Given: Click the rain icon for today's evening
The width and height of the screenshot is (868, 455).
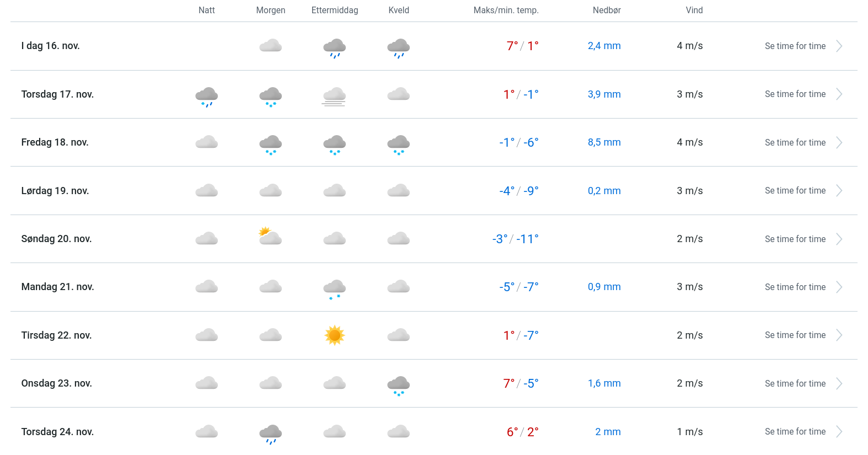Looking at the screenshot, I should tap(398, 48).
